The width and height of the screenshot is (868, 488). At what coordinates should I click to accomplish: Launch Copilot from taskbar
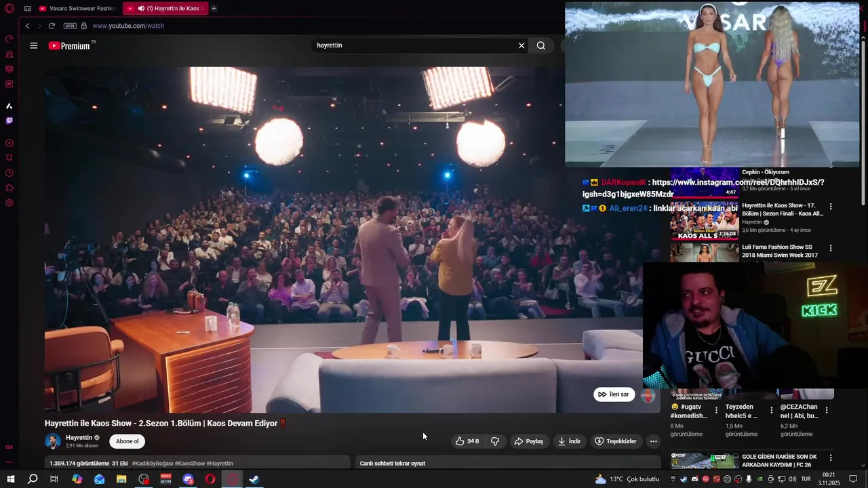[77, 479]
